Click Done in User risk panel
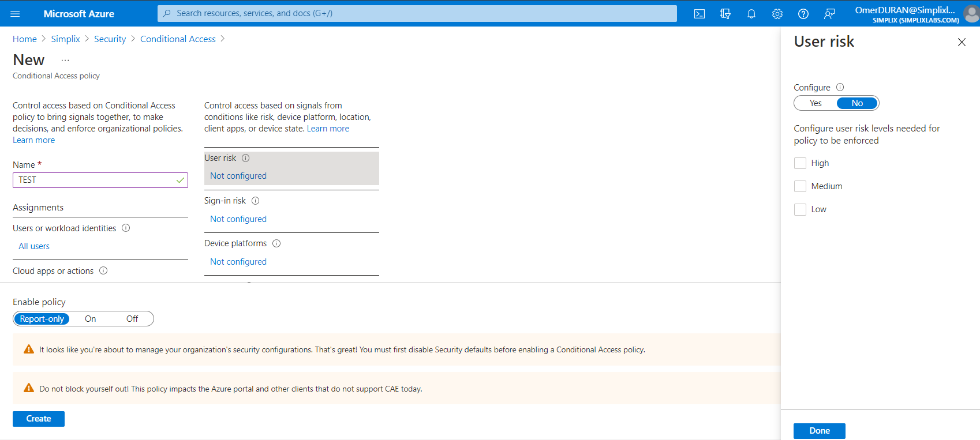The width and height of the screenshot is (980, 440). pos(820,431)
